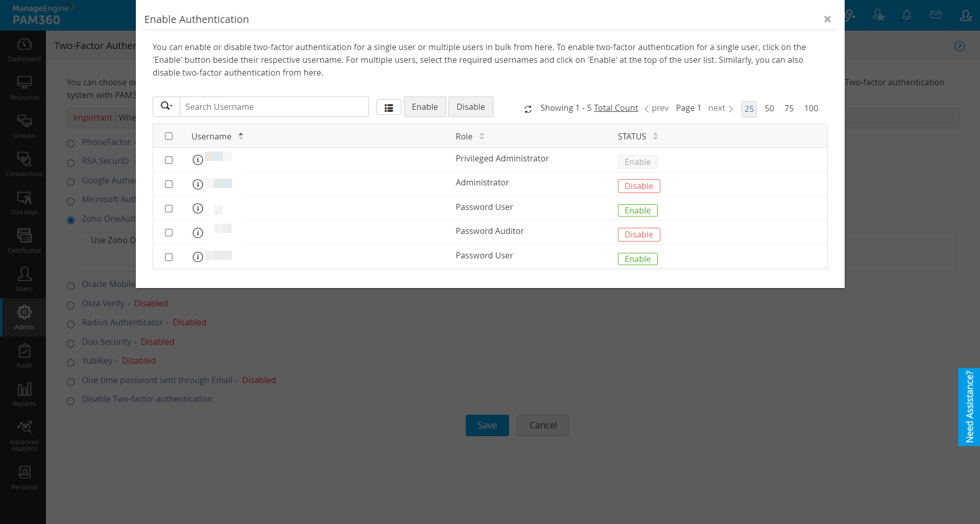Click the bulk Enable button

point(425,107)
